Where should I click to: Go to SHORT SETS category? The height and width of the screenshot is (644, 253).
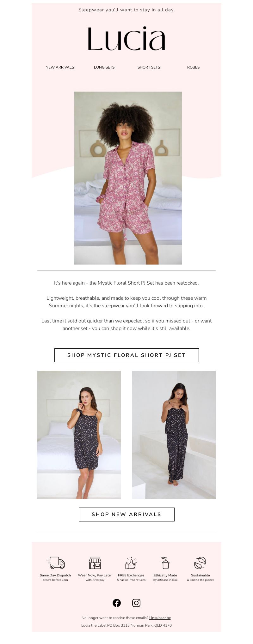[149, 67]
